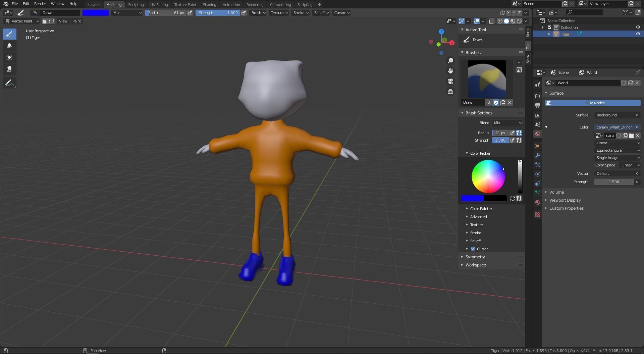Select the Blur tool in toolbar
The image size is (644, 354).
pyautogui.click(x=9, y=46)
